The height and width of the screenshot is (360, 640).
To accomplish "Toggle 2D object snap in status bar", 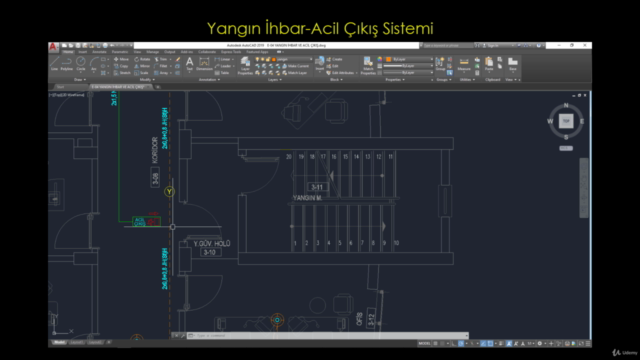I will (490, 344).
